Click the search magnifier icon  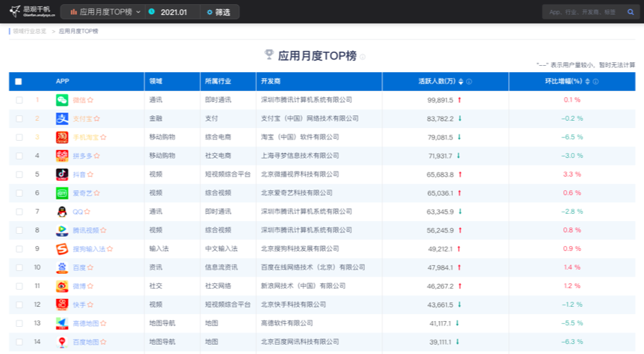(630, 12)
